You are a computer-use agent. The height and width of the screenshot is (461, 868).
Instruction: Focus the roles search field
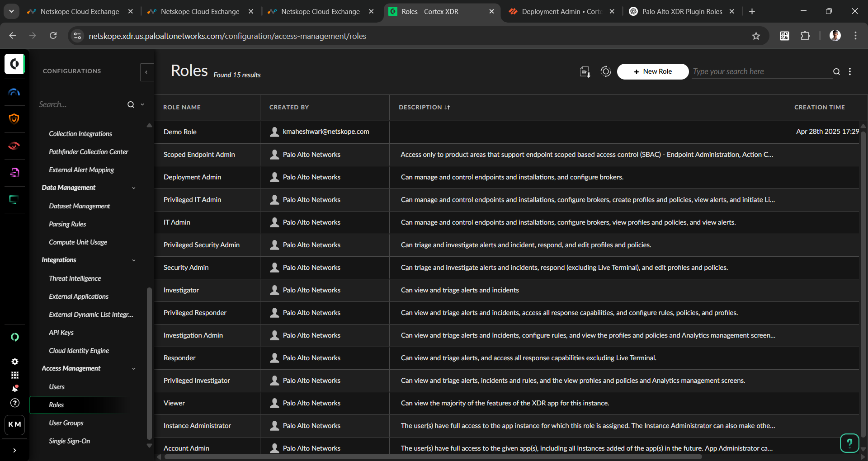[762, 71]
